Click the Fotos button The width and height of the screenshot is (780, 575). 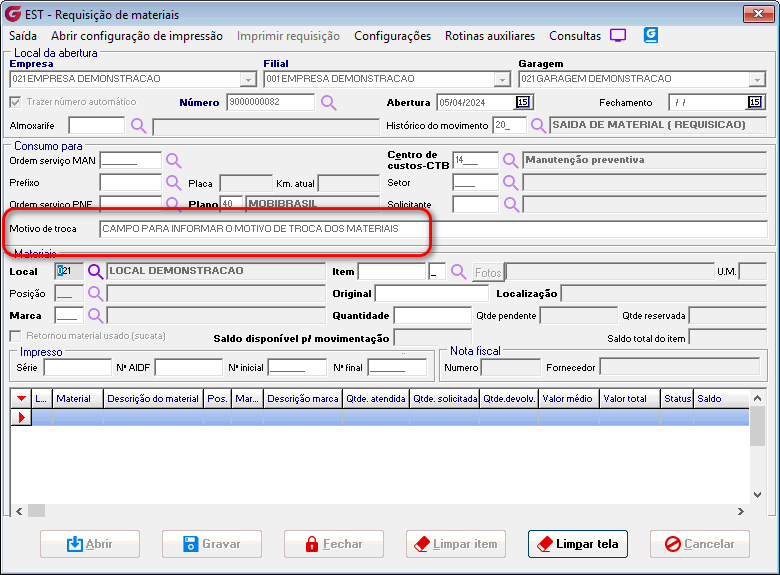pyautogui.click(x=488, y=272)
